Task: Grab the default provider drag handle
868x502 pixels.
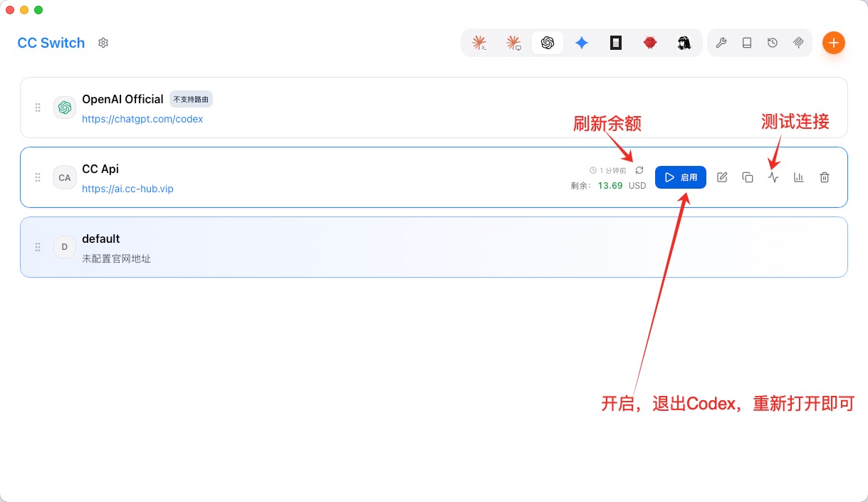Action: coord(38,247)
